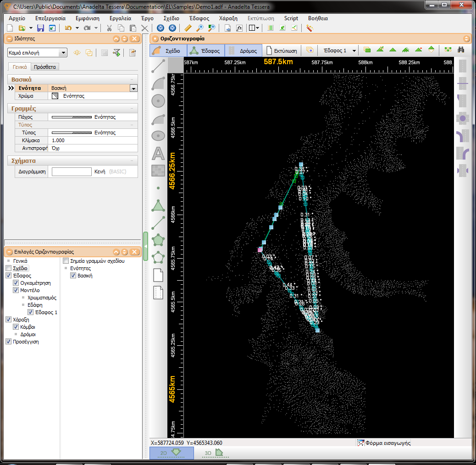The image size is (476, 465).
Task: Open the dropdown arrow beside Open folder
Action: 31,28
